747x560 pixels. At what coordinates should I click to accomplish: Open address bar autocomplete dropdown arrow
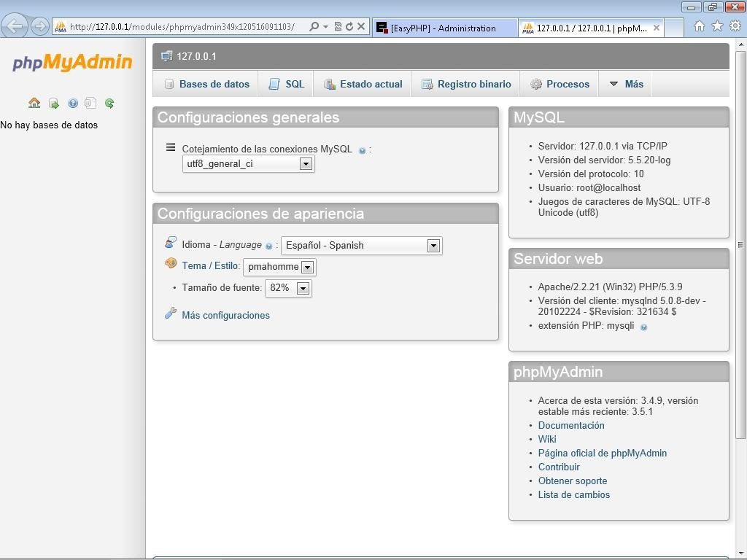click(326, 27)
